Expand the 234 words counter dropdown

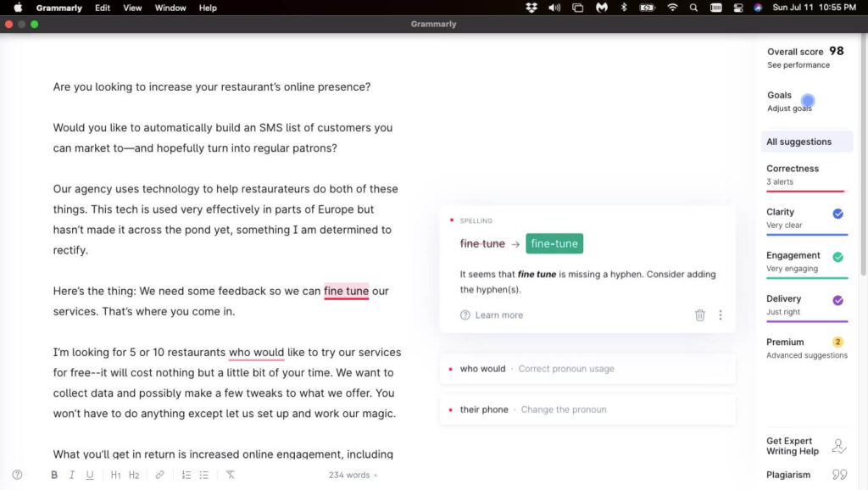[351, 475]
